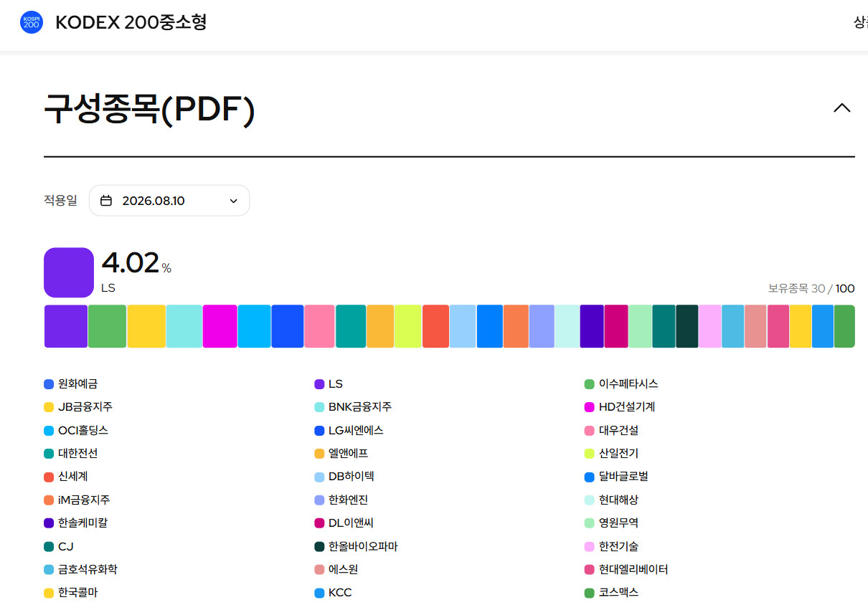Select 대우건설 in the legend
Screen dimensions: 868x610
pos(612,431)
